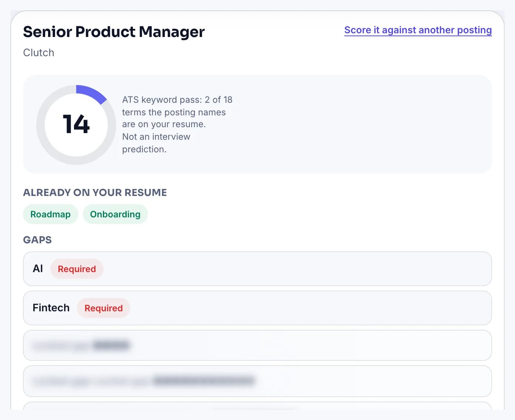515x420 pixels.
Task: Click the Clutch company name
Action: click(39, 53)
